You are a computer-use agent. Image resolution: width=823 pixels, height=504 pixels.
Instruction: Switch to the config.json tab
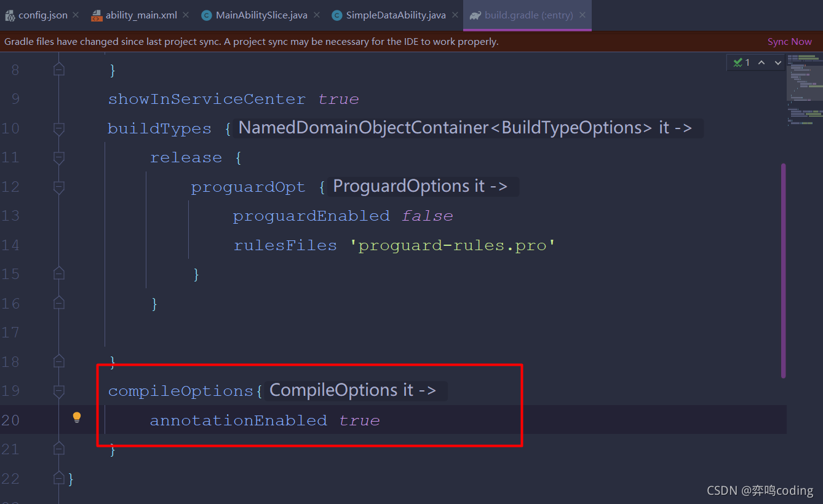pyautogui.click(x=41, y=15)
